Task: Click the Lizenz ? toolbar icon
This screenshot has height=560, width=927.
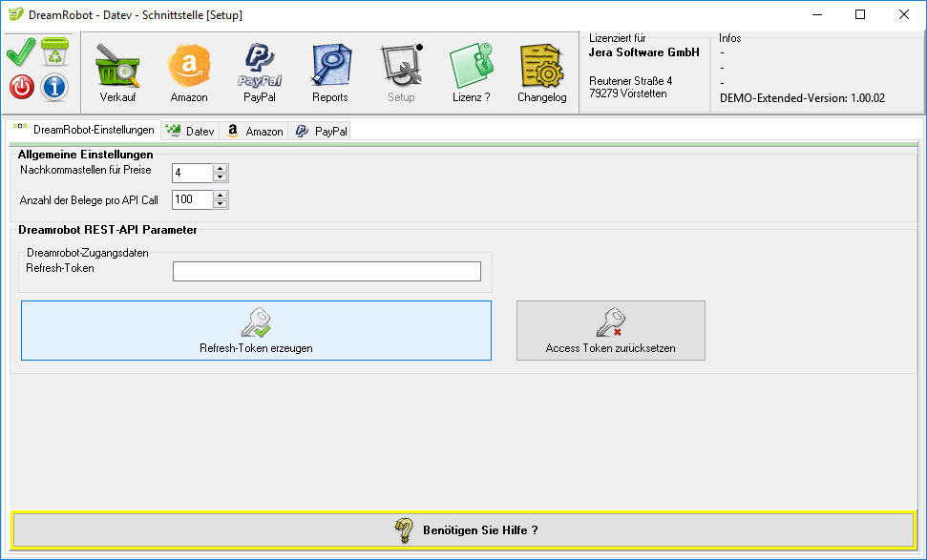Action: [471, 73]
